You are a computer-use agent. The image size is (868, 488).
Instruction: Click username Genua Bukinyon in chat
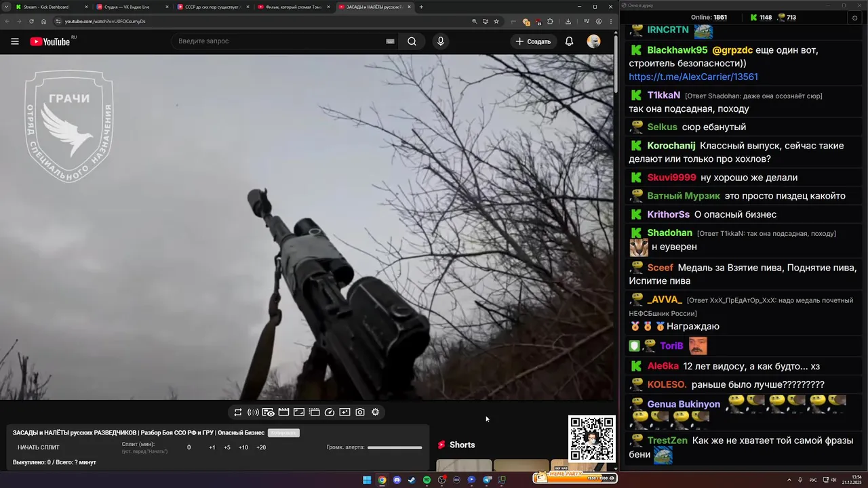coord(684,404)
